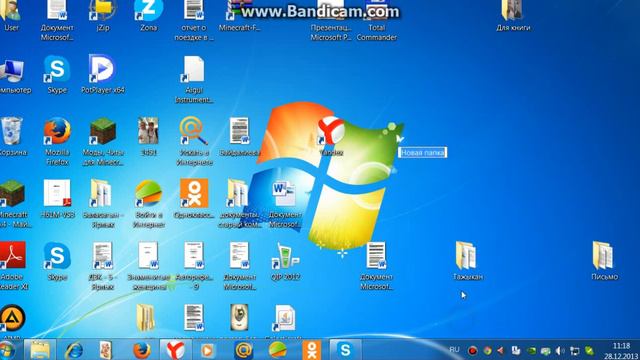Click the Новая папка rename text field
Screen dimensions: 640x360
point(422,153)
